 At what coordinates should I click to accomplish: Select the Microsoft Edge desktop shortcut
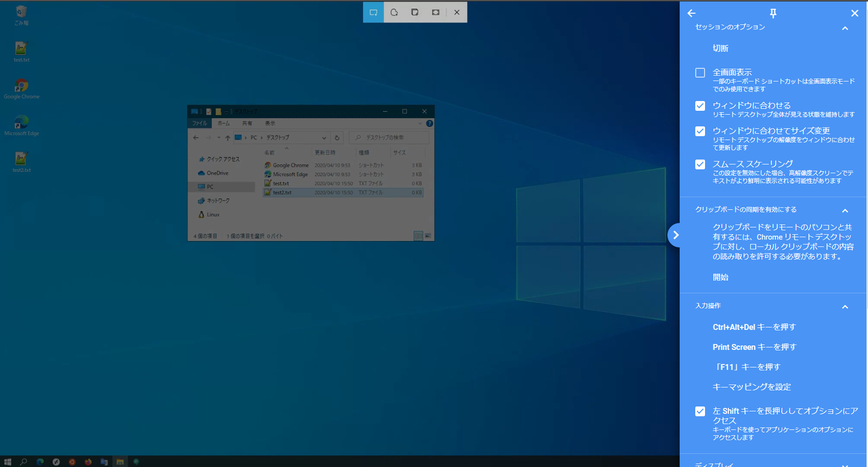(21, 125)
